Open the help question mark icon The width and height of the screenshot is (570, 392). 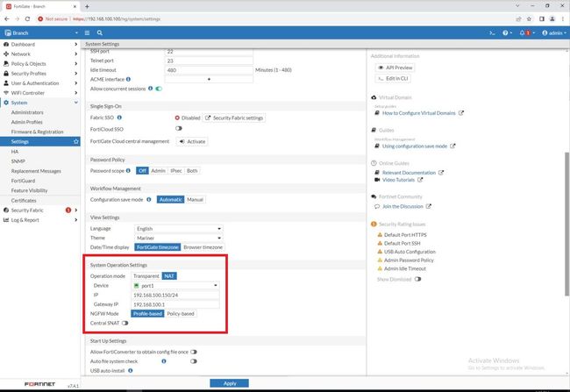[505, 33]
